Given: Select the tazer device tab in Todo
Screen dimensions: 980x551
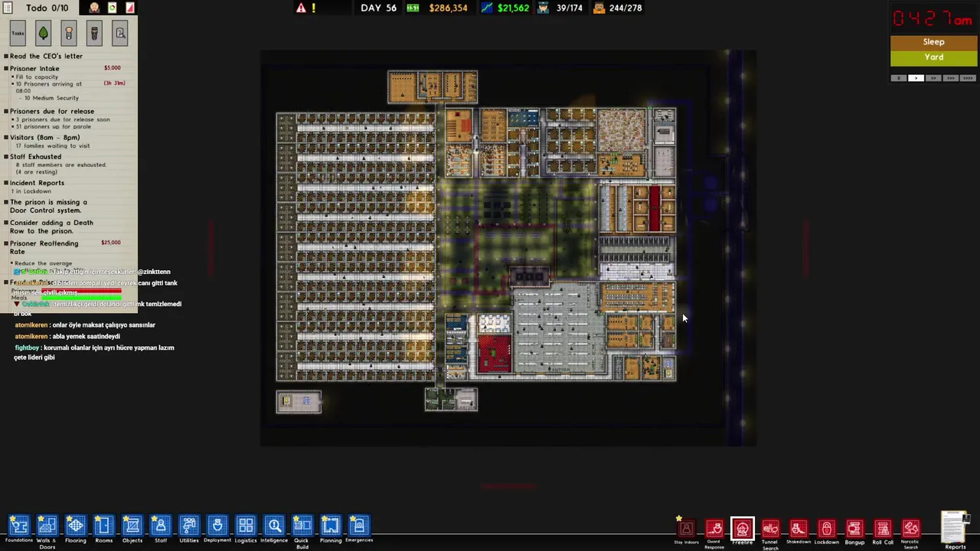Looking at the screenshot, I should [x=94, y=33].
